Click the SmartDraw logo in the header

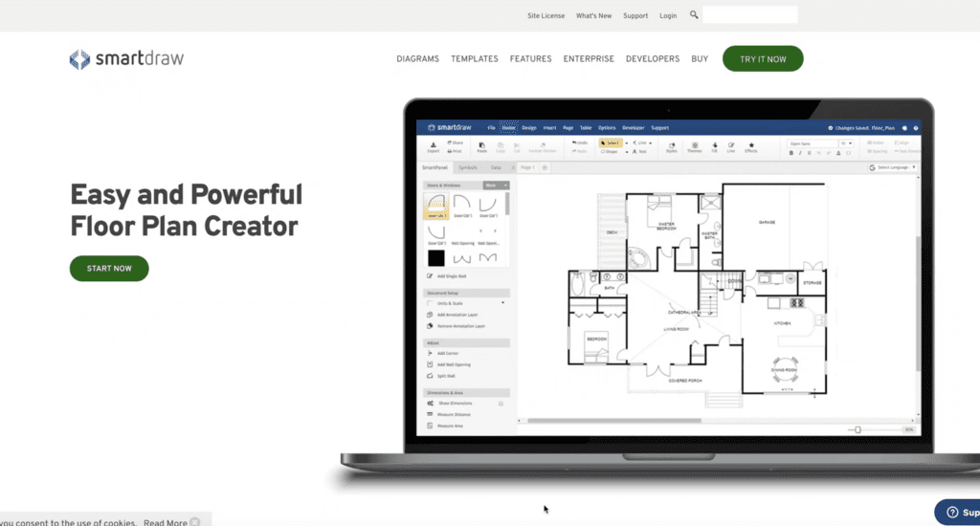click(126, 58)
